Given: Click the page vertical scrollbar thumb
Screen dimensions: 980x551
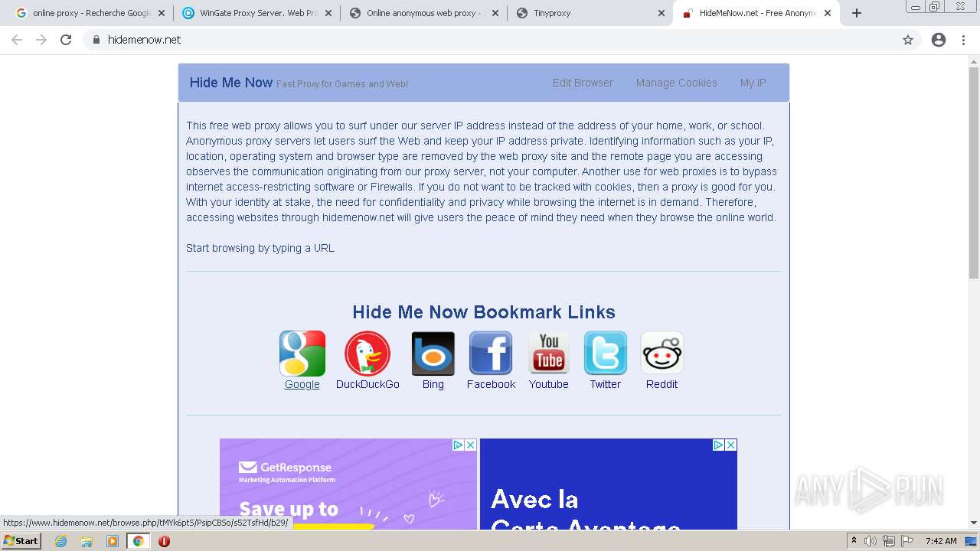Looking at the screenshot, I should coord(974,172).
